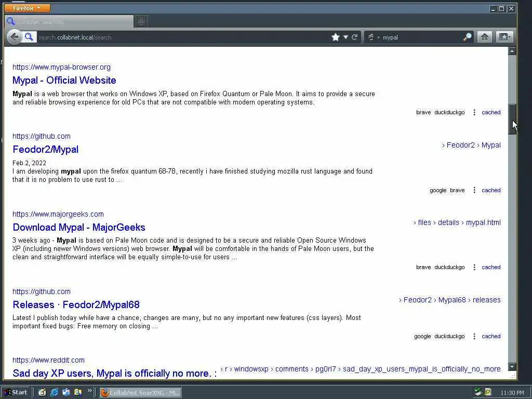Click the Feodor2 › Mypal68 › releases breadcrumb
Image resolution: width=532 pixels, height=399 pixels.
pyautogui.click(x=450, y=300)
